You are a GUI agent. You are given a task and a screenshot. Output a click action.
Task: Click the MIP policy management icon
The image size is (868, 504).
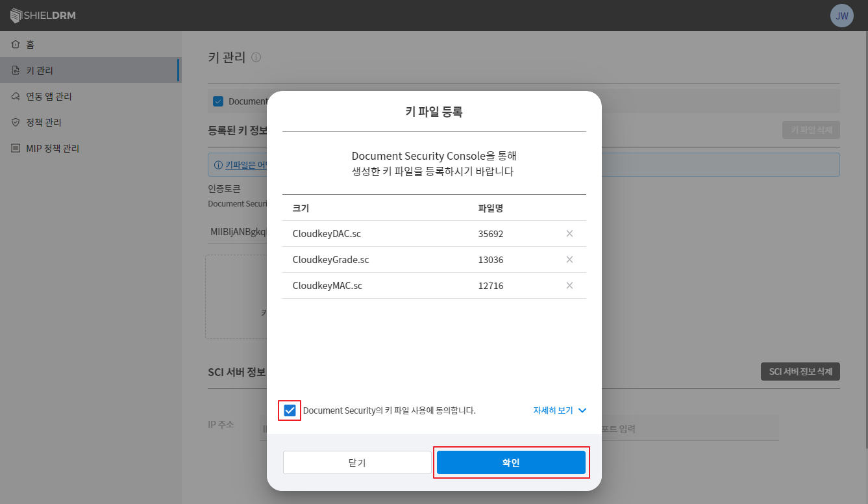[16, 148]
